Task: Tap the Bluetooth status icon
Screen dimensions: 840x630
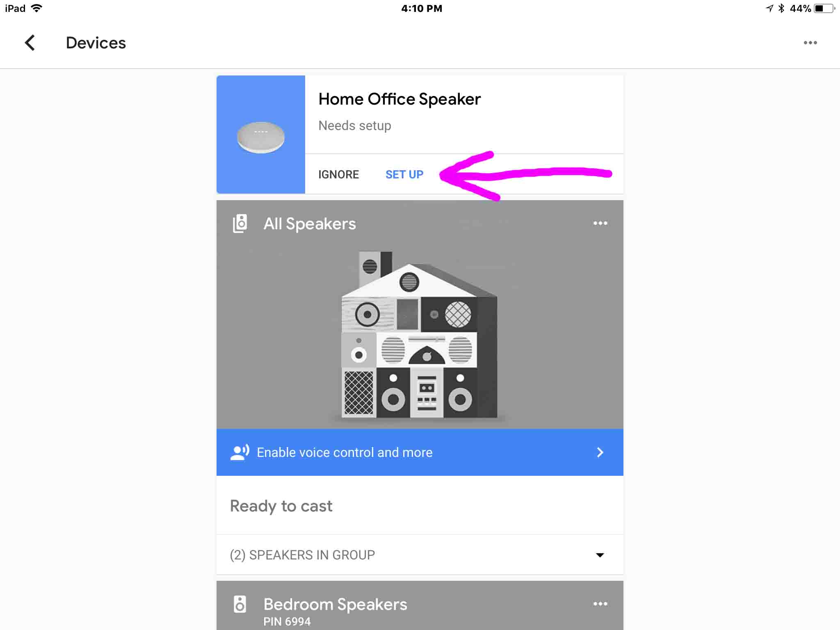Action: pos(781,8)
